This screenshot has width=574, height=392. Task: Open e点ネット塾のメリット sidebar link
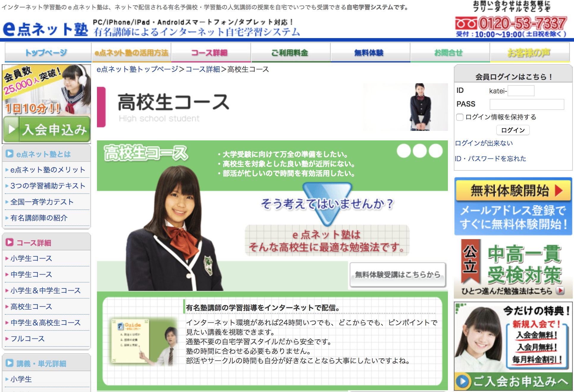point(48,170)
